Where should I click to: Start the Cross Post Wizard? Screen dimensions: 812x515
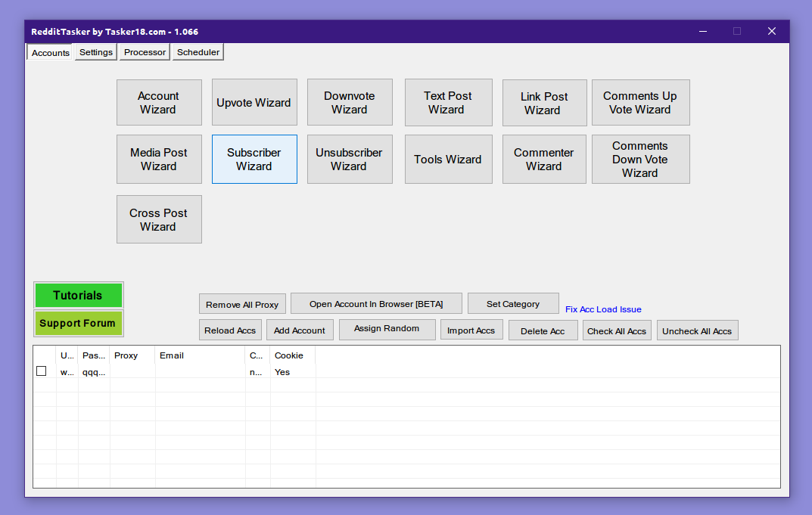pos(159,219)
